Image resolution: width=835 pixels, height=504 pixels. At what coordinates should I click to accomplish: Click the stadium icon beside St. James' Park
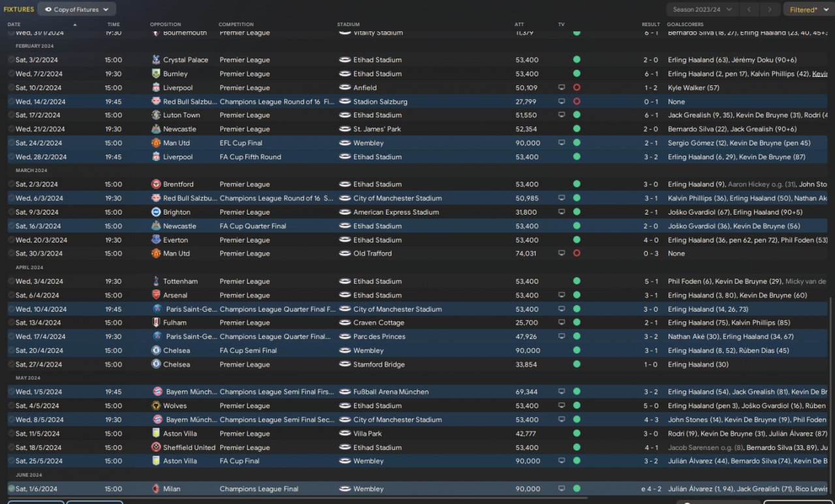point(345,129)
